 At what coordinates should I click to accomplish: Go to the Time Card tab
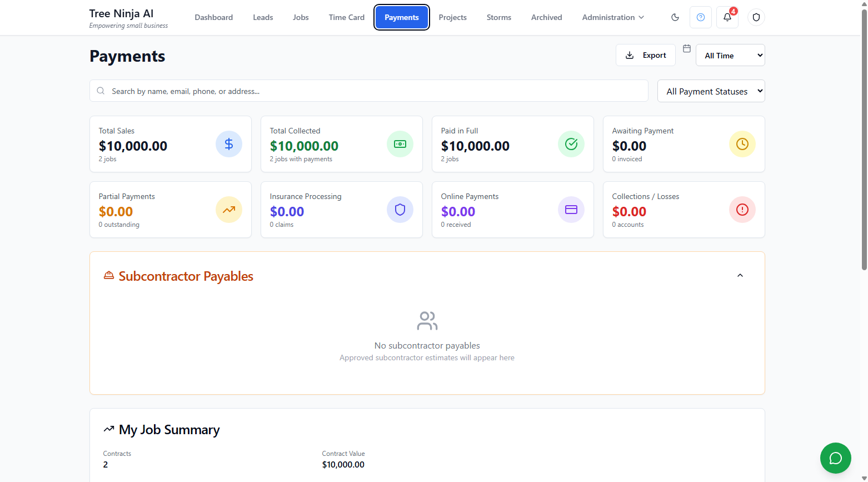coord(346,17)
